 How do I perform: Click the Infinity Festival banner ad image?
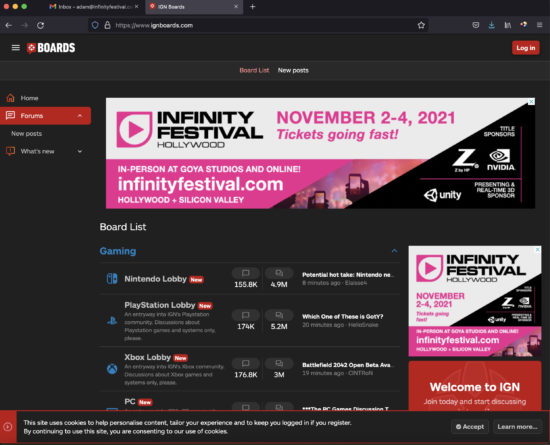(x=320, y=153)
